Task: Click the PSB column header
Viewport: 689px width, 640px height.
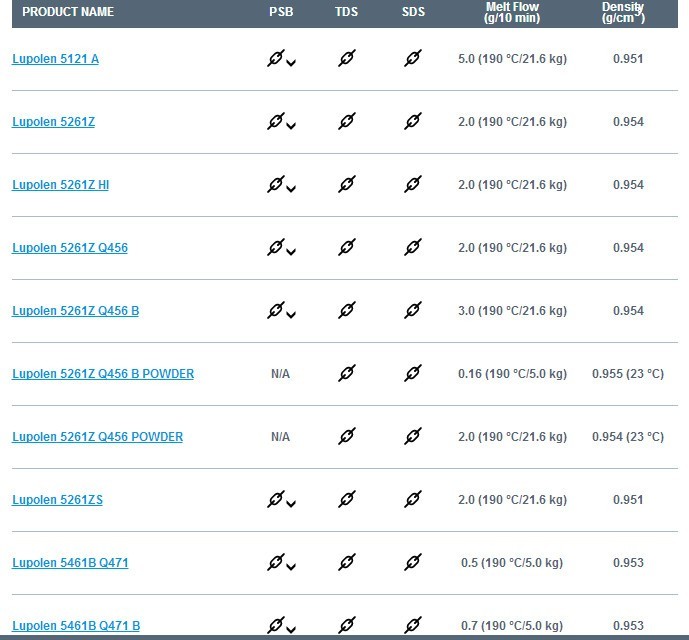Action: 281,12
